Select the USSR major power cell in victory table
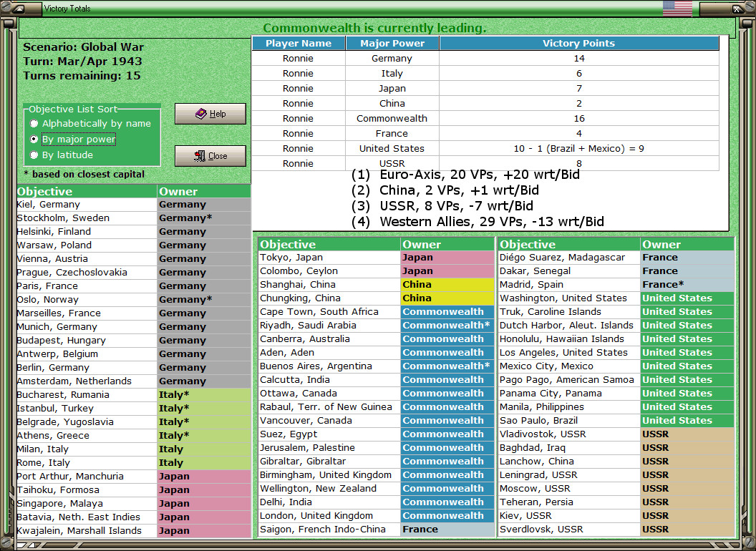Image resolution: width=756 pixels, height=551 pixels. point(392,163)
